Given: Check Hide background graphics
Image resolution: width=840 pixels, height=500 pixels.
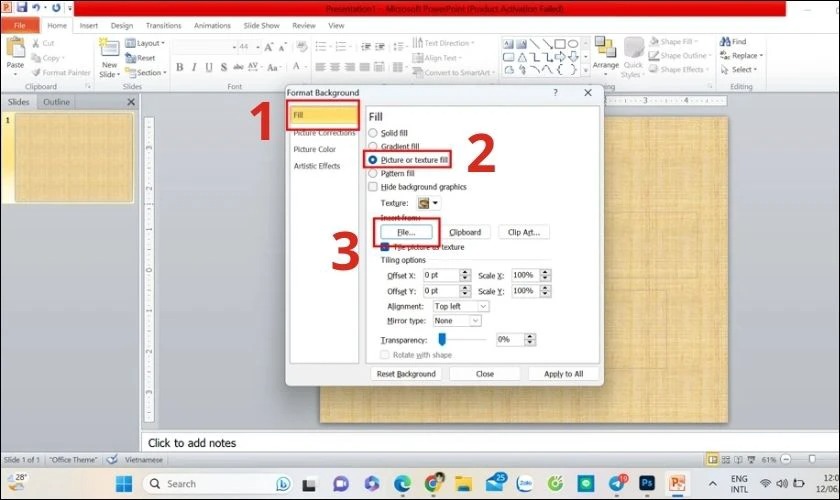Looking at the screenshot, I should pos(373,186).
